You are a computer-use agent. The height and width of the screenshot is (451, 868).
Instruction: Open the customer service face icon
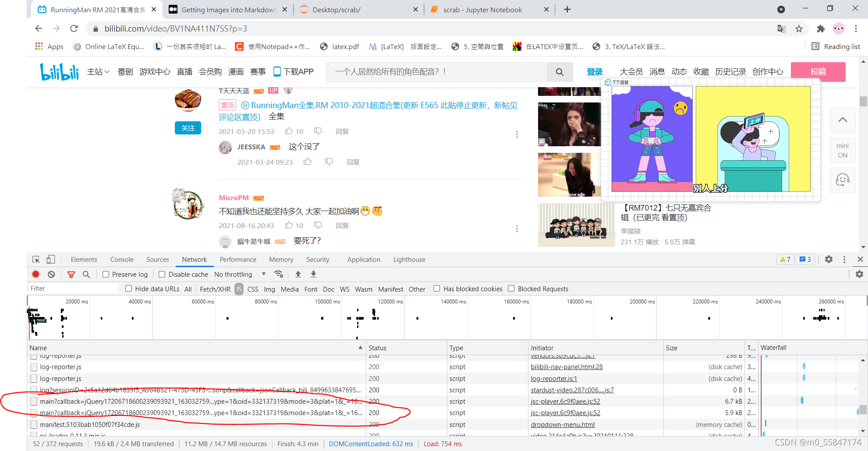click(x=843, y=180)
